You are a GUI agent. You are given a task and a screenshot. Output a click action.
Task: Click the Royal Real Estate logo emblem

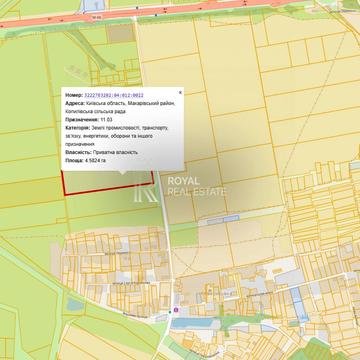[x=146, y=193]
